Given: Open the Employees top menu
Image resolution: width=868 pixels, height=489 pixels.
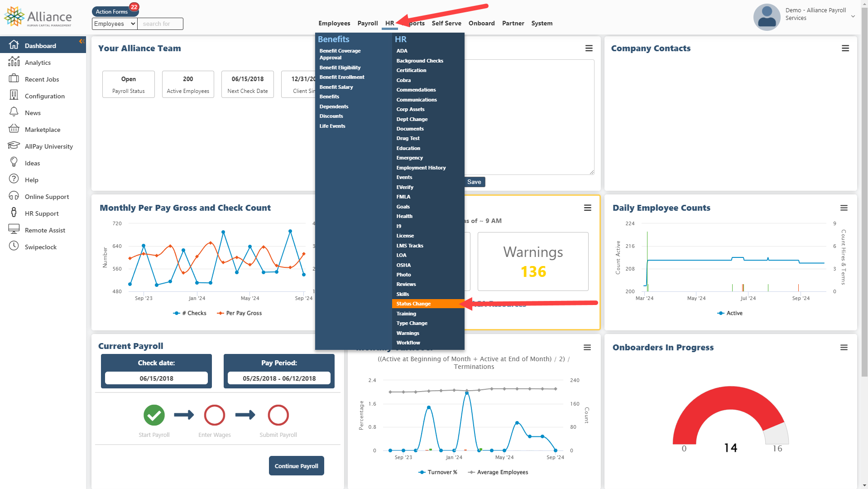Looking at the screenshot, I should 334,24.
